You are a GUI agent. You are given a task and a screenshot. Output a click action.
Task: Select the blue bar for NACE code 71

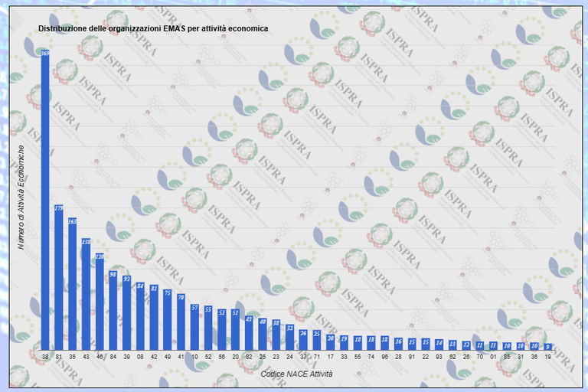click(317, 340)
